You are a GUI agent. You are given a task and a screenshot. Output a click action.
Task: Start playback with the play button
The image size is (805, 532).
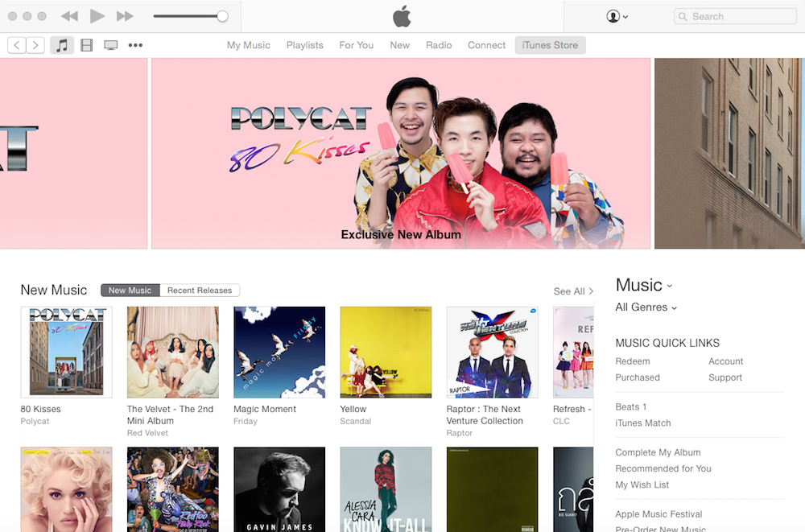[97, 16]
